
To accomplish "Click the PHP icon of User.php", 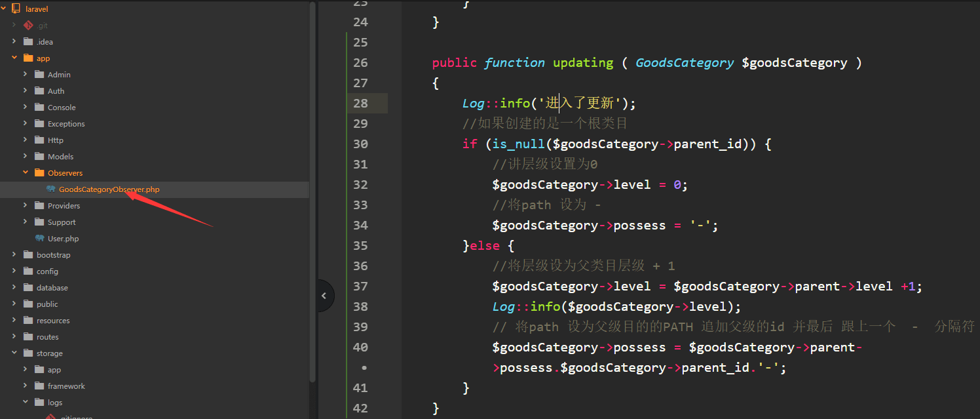I will [39, 239].
